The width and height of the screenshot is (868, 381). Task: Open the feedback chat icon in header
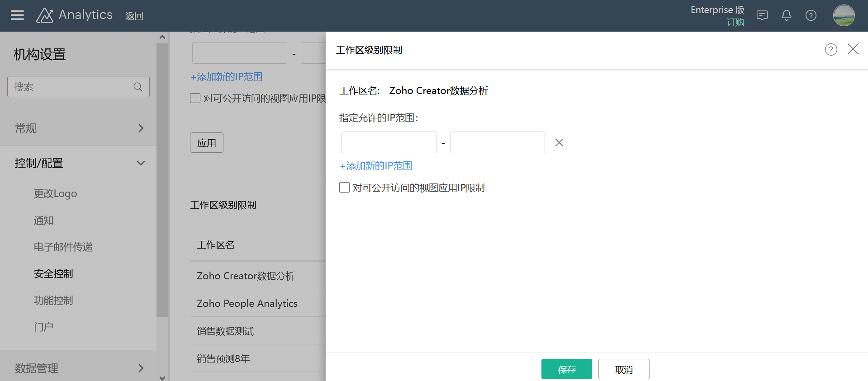(x=762, y=15)
